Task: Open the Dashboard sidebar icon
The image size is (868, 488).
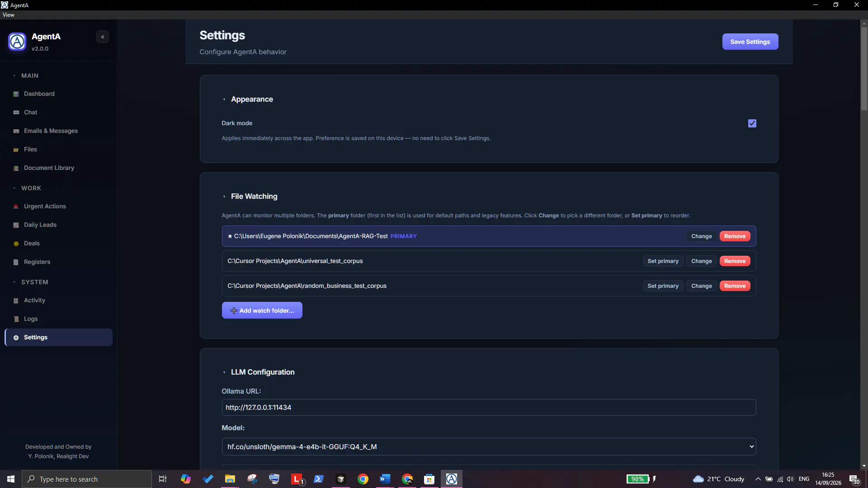Action: tap(16, 94)
